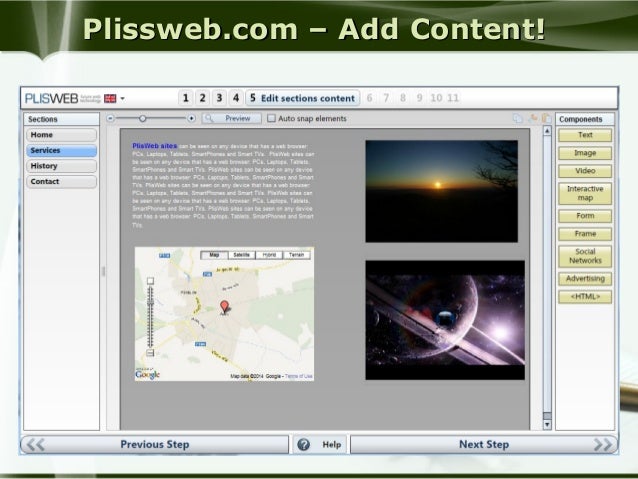
Task: Go to step 6
Action: pos(369,98)
